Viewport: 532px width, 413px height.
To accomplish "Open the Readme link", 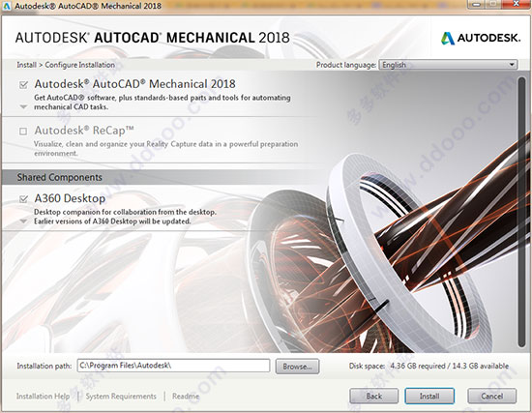I will [x=186, y=396].
